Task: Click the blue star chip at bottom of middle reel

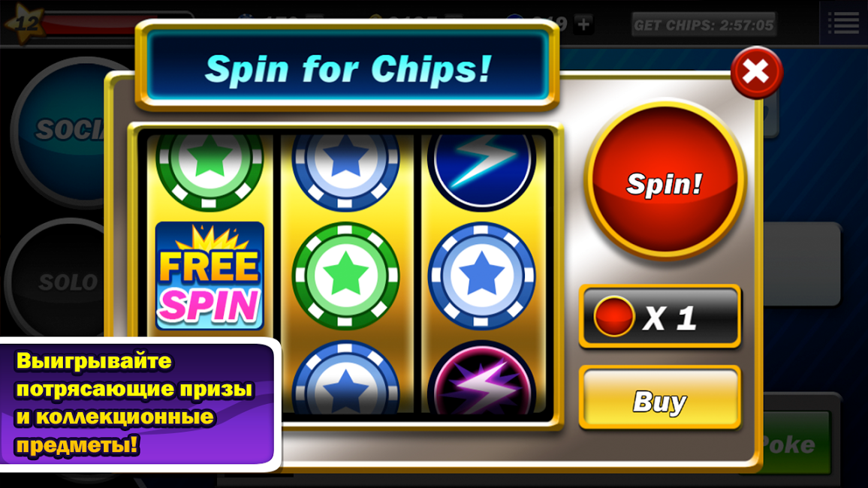Action: (345, 378)
